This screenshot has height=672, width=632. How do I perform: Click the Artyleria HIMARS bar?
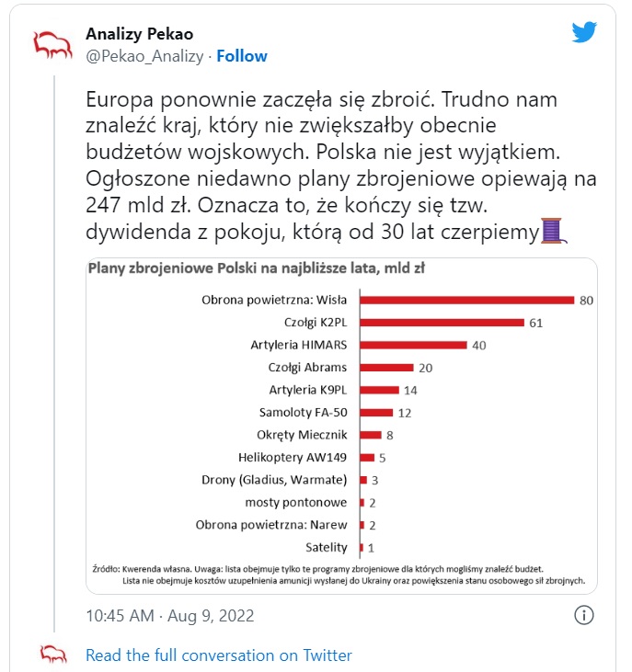click(413, 345)
